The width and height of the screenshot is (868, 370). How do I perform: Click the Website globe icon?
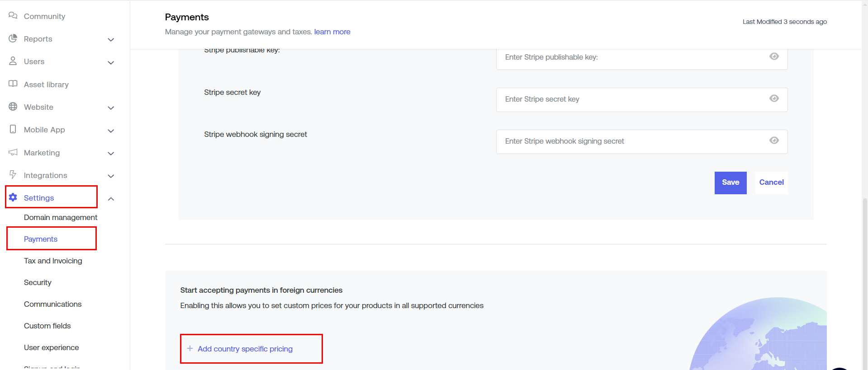coord(13,107)
